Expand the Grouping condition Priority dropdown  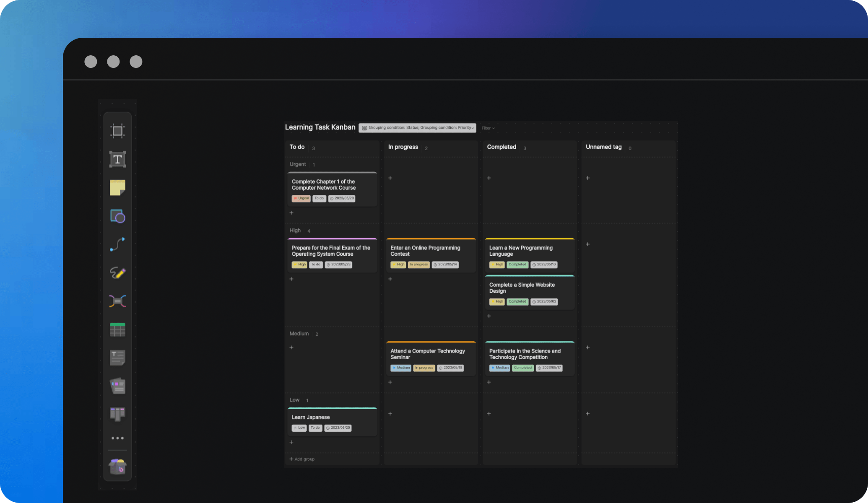[x=473, y=127]
